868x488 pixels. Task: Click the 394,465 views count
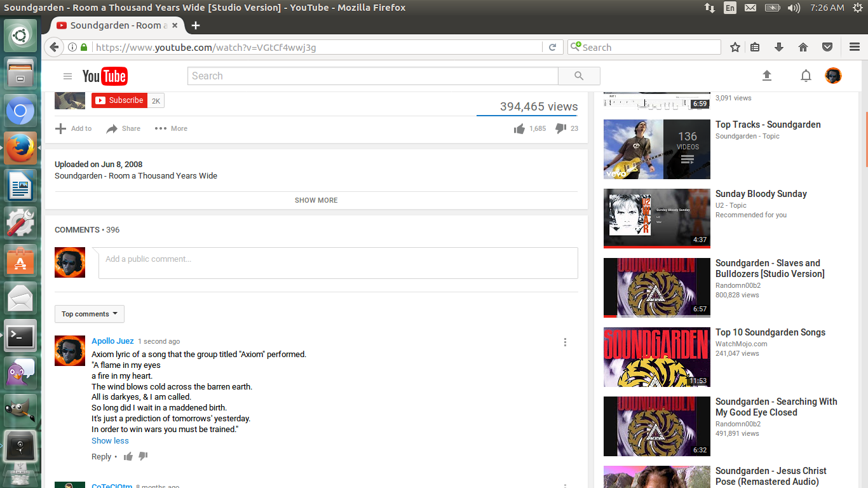[x=539, y=107]
